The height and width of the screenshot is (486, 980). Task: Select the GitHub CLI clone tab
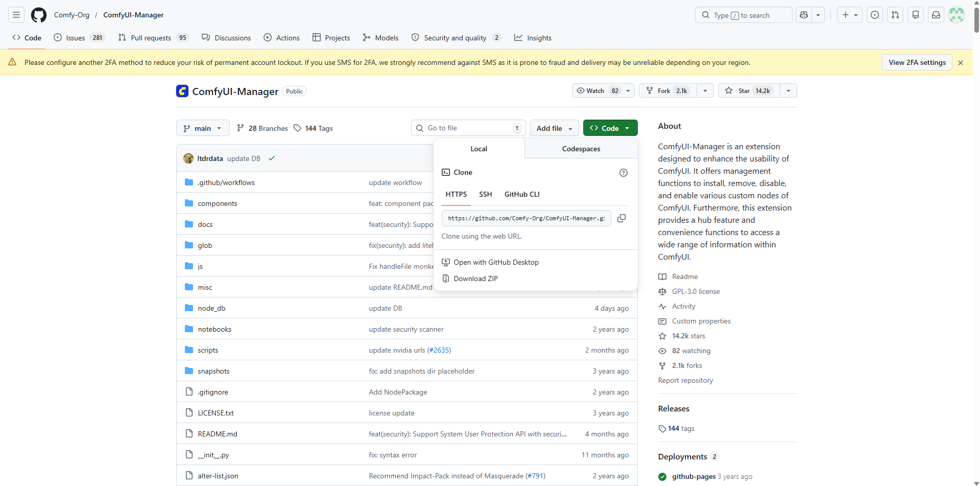pyautogui.click(x=522, y=194)
